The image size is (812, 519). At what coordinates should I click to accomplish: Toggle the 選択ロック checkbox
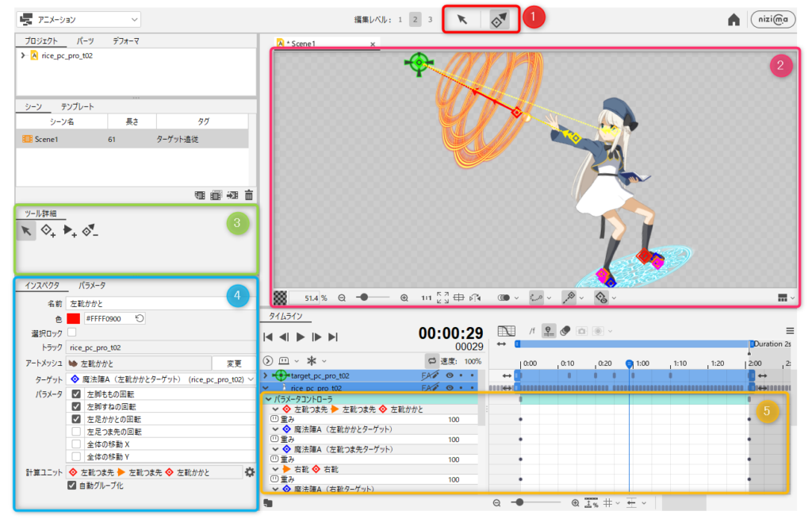click(x=72, y=333)
